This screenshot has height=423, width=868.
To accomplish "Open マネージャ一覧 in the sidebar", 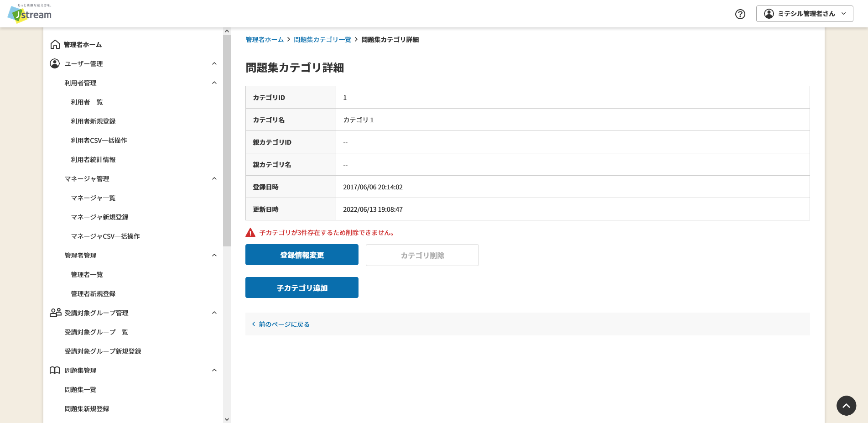I will click(x=93, y=198).
